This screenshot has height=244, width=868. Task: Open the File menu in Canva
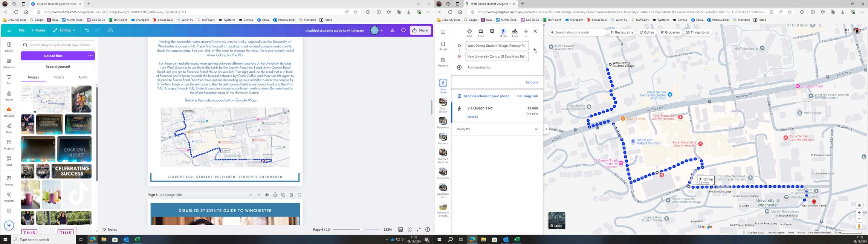click(22, 30)
